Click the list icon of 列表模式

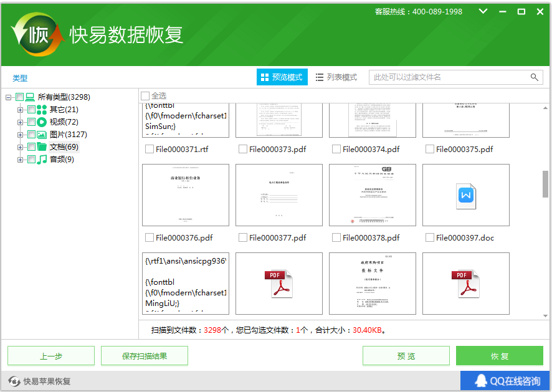click(x=320, y=77)
